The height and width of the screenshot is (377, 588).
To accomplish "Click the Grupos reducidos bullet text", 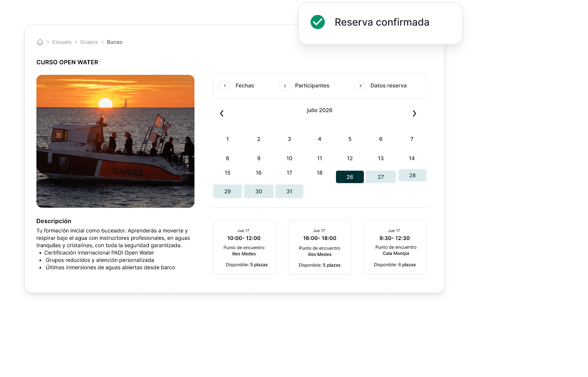I will pos(100,260).
